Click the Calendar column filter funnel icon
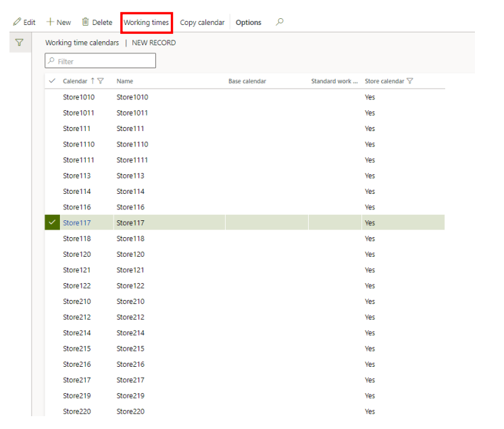 pos(101,81)
